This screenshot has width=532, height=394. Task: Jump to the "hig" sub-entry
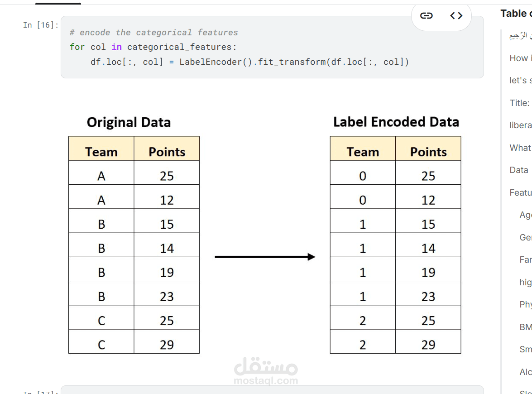pos(525,282)
